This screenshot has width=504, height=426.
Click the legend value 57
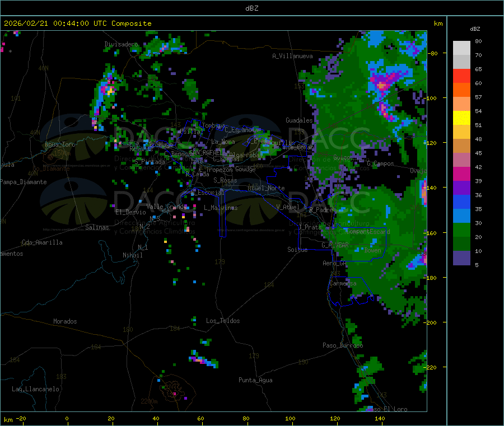(x=478, y=97)
